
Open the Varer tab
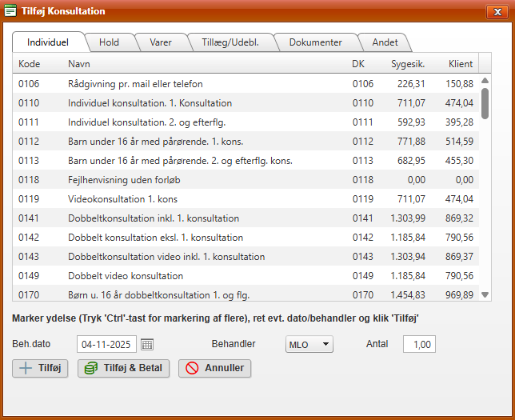160,42
